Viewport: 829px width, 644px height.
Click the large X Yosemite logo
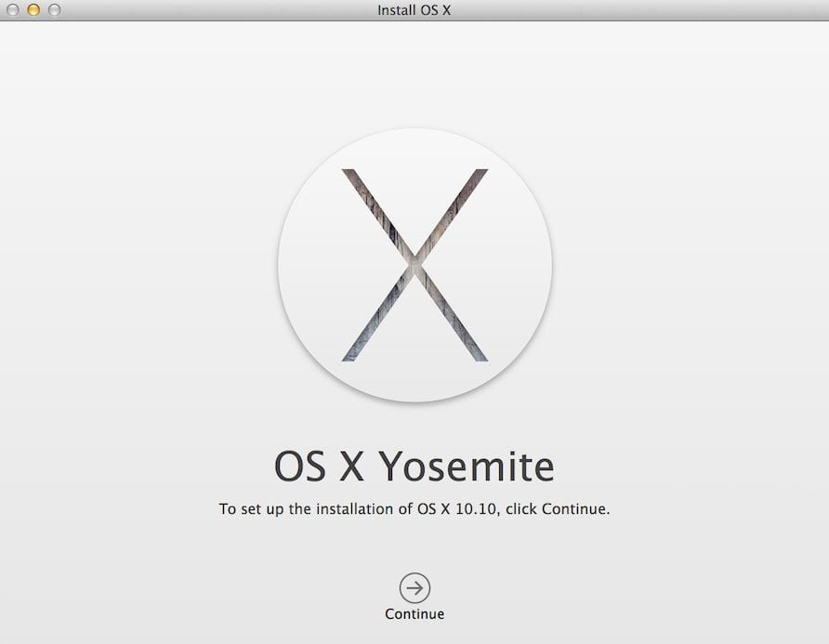click(414, 265)
